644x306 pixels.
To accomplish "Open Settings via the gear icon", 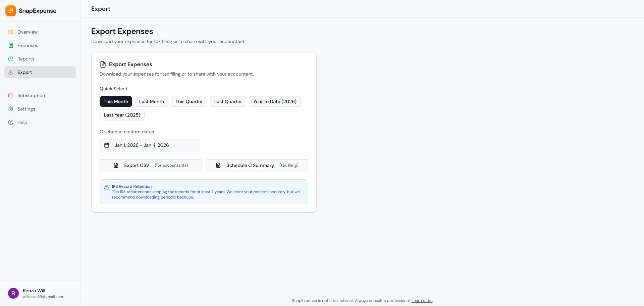I will (x=10, y=109).
